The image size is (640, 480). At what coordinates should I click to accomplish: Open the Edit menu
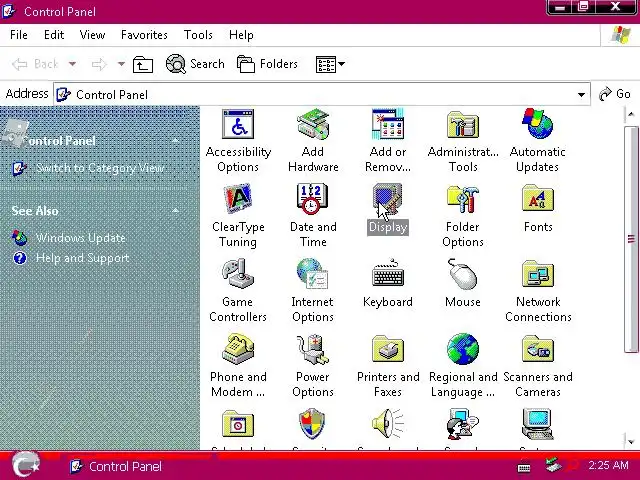pos(54,35)
